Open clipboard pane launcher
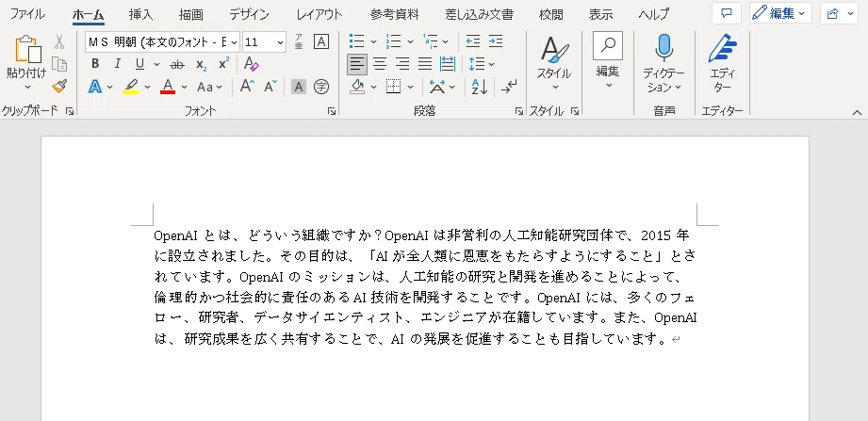Viewport: 868px width, 421px height. coord(69,111)
